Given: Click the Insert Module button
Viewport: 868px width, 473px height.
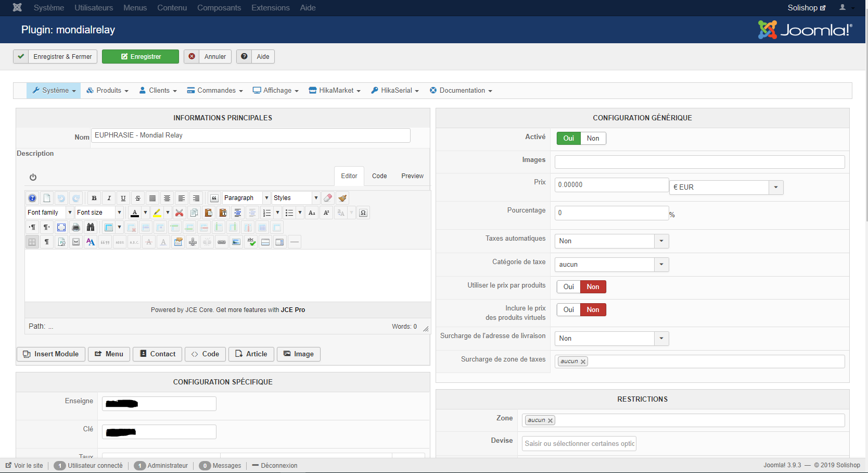Looking at the screenshot, I should (x=51, y=354).
